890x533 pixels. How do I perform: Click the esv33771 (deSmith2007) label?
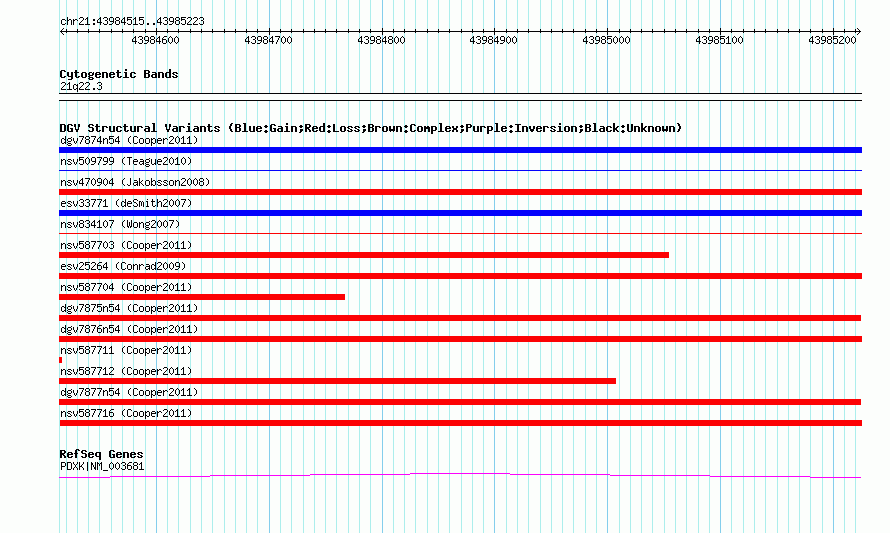(x=126, y=203)
